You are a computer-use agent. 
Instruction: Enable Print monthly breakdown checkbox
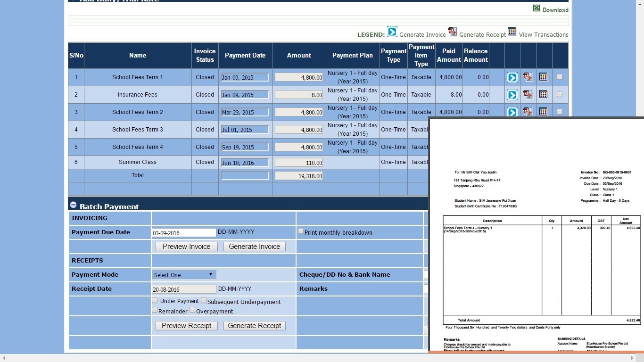(x=301, y=231)
